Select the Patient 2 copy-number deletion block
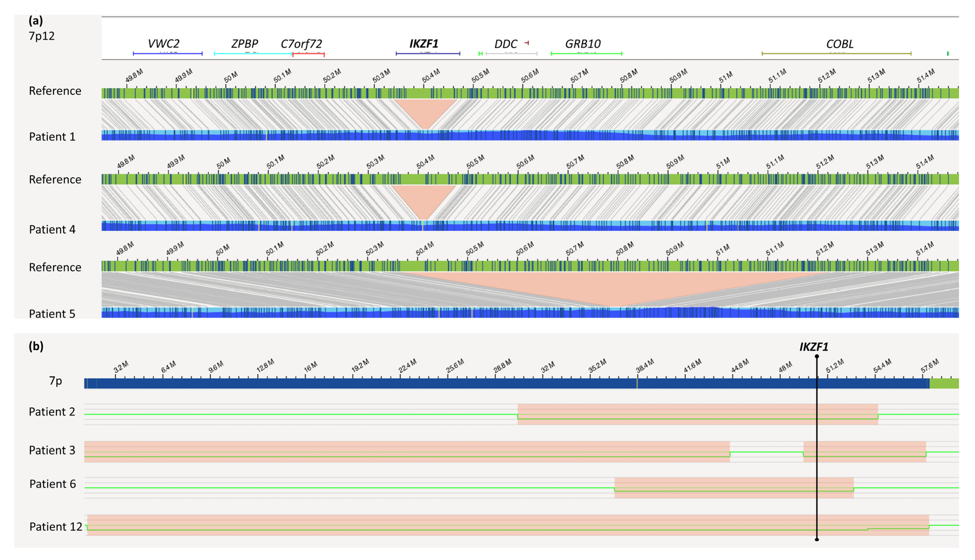 pyautogui.click(x=697, y=414)
